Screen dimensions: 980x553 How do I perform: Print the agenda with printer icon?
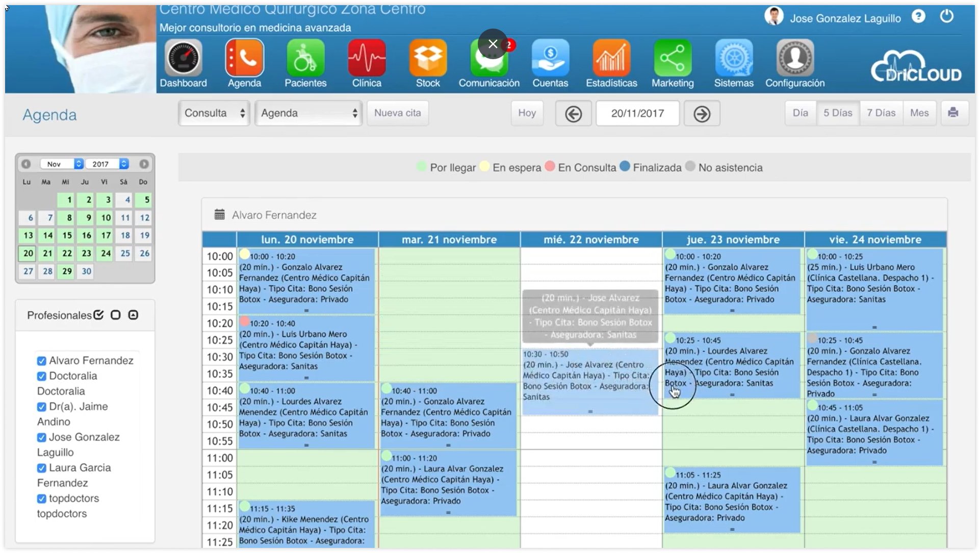pos(952,113)
